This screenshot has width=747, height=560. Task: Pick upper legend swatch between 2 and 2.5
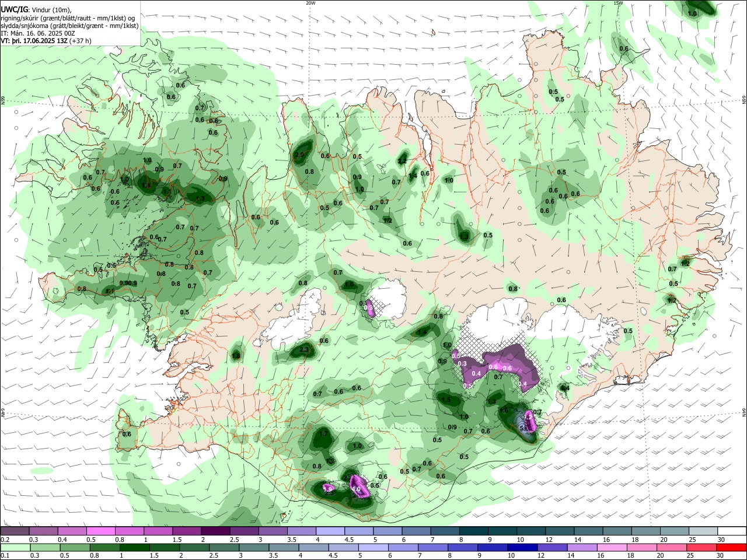point(215,531)
